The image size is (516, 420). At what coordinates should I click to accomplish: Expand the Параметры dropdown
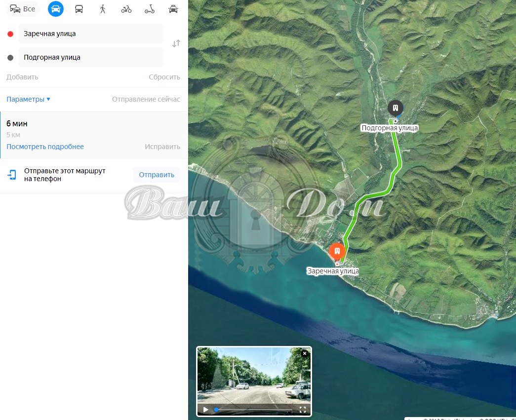[x=28, y=99]
